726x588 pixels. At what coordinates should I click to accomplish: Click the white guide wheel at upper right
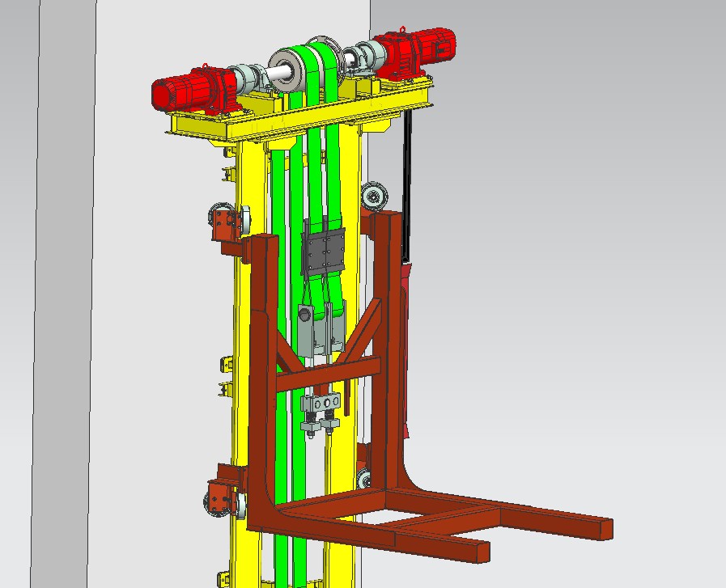point(373,197)
